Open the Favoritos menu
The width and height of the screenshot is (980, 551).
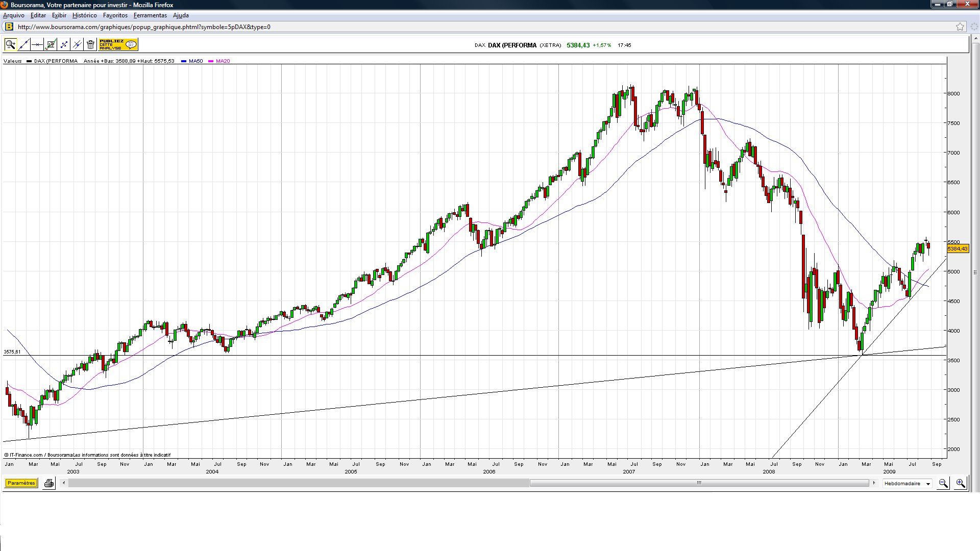tap(115, 15)
